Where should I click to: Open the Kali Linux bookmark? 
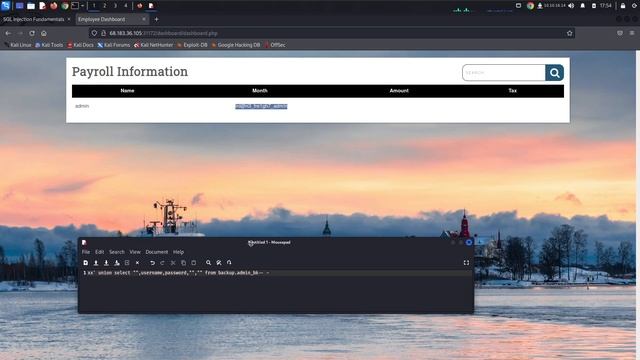18,45
